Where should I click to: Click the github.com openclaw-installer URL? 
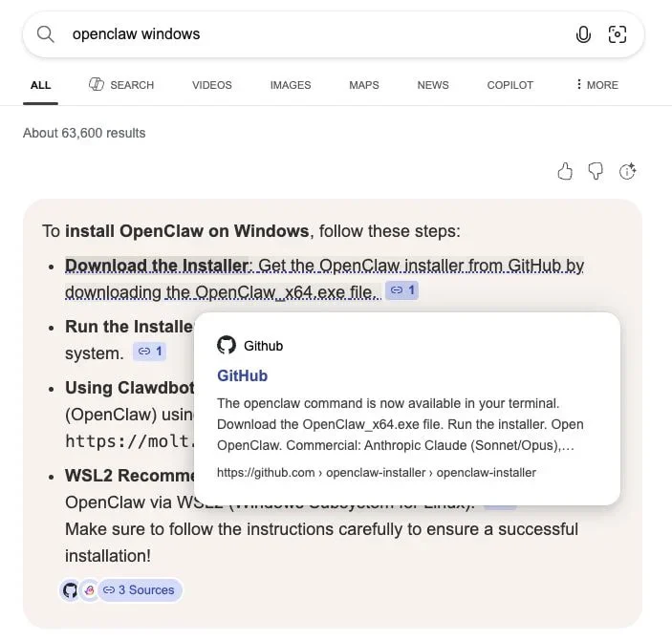pyautogui.click(x=377, y=472)
